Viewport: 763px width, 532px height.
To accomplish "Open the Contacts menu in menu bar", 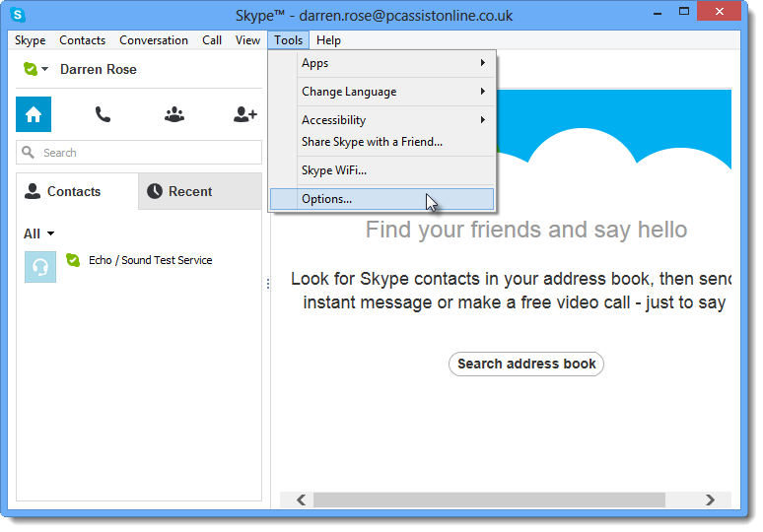I will (x=82, y=40).
